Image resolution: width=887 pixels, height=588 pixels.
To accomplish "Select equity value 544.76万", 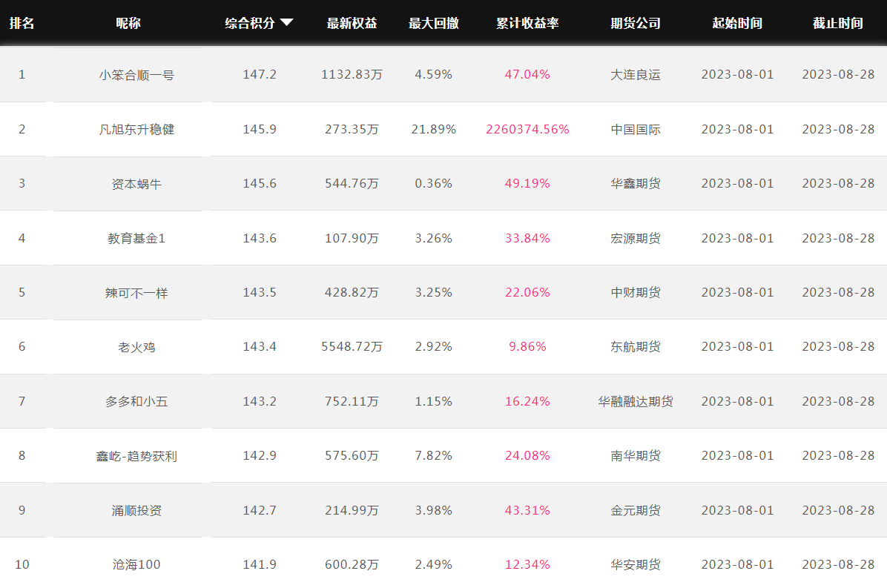I will [x=352, y=184].
